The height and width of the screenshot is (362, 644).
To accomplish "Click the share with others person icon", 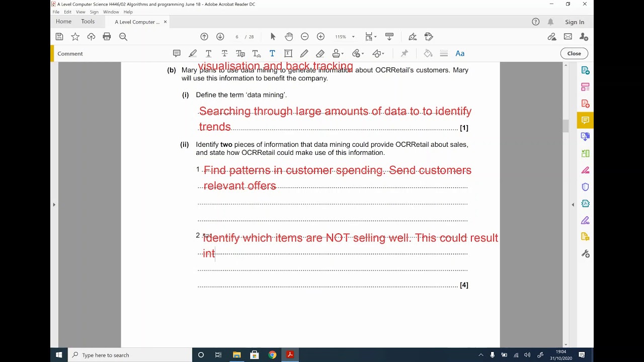I will [x=584, y=37].
